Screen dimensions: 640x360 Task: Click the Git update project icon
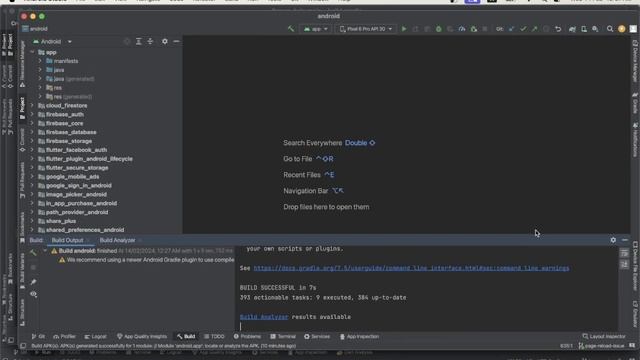(511, 29)
